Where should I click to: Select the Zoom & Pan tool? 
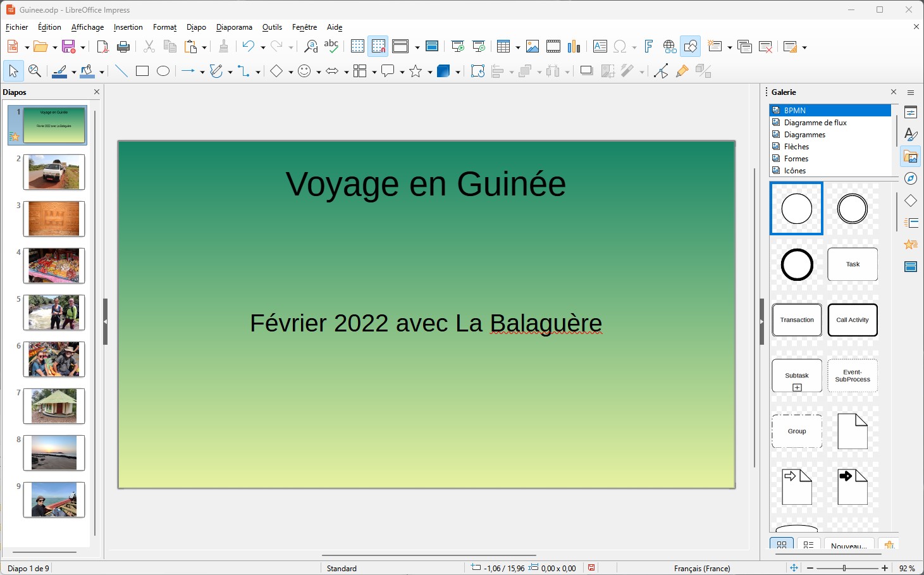[x=35, y=71]
